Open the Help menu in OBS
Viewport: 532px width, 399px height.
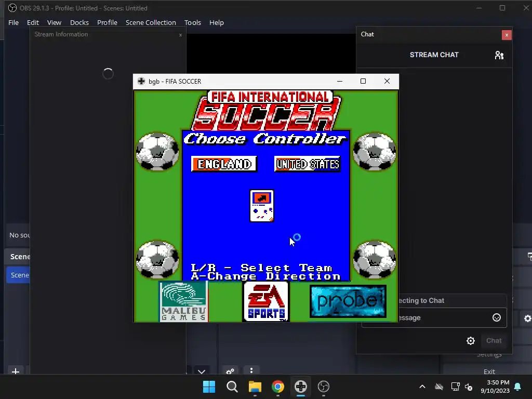coord(217,22)
